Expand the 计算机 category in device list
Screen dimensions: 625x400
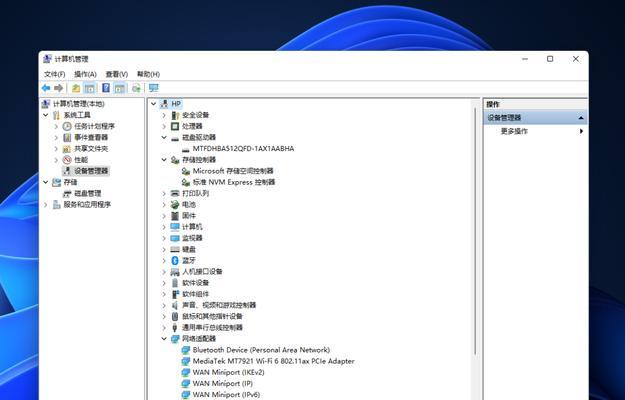click(164, 227)
